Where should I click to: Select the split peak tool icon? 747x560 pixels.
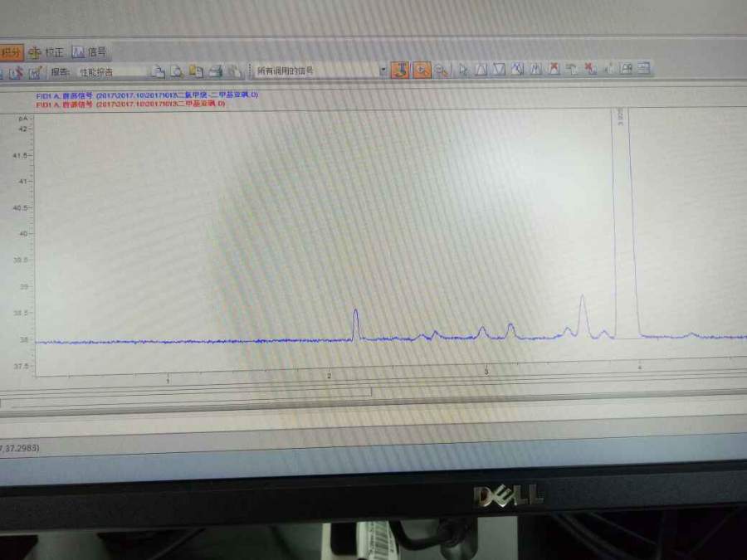coord(536,69)
